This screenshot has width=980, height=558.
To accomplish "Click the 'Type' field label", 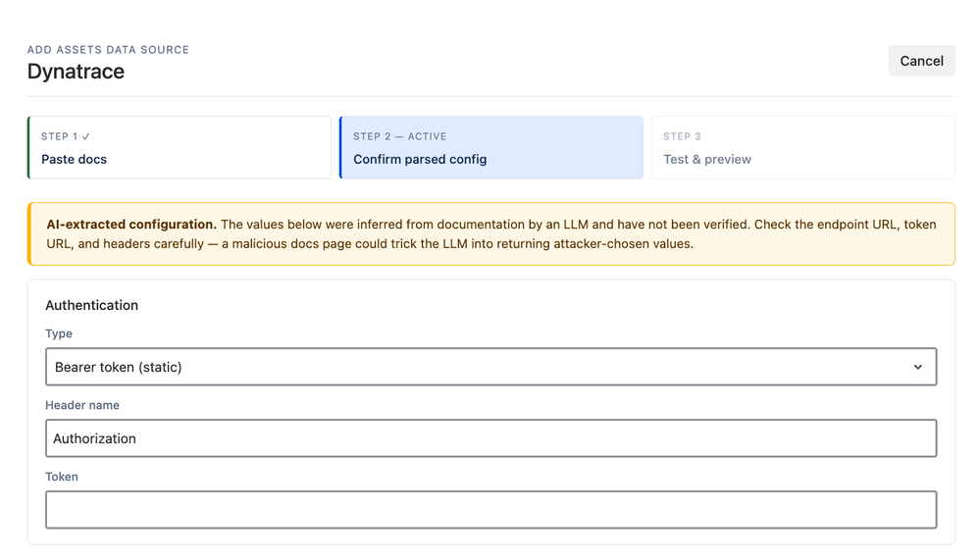I will click(x=59, y=333).
